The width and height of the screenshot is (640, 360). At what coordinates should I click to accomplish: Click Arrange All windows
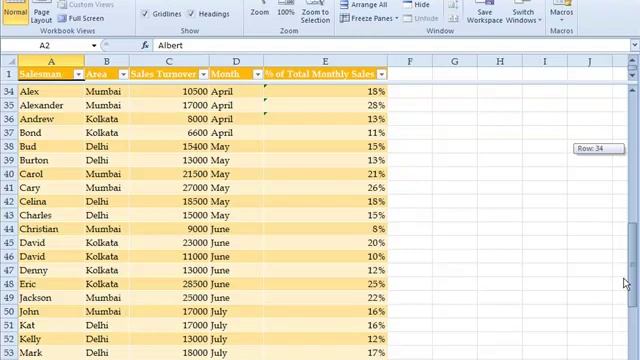[363, 5]
